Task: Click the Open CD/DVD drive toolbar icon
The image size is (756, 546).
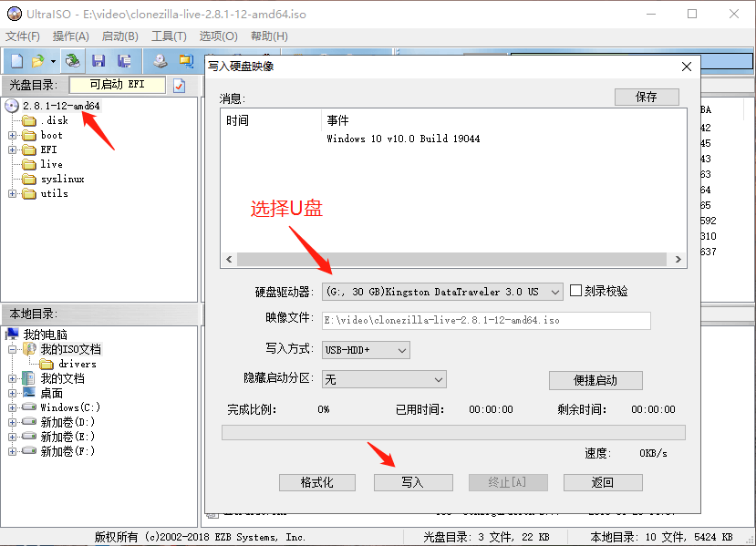Action: click(73, 61)
